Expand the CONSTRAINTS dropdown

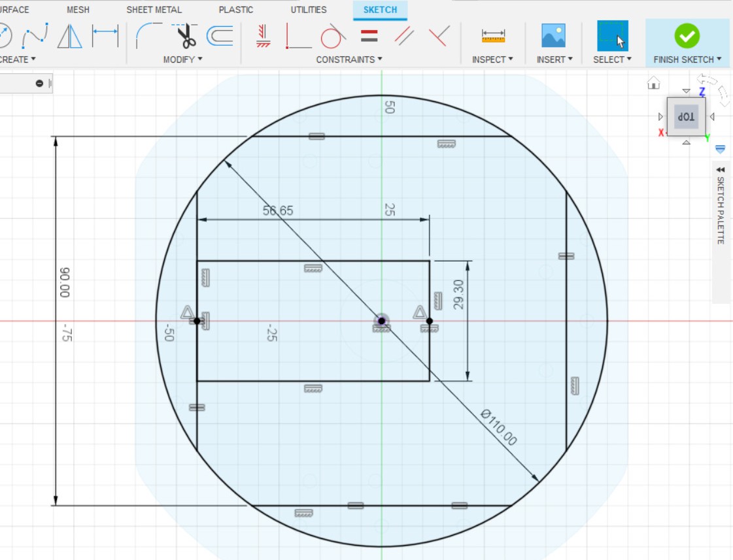coord(349,59)
